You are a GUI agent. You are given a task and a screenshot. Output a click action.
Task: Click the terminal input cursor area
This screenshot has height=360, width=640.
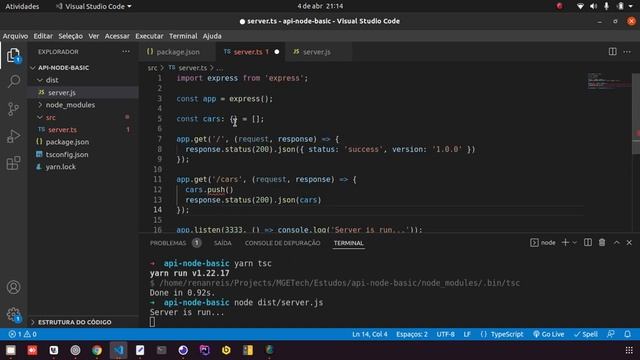(152, 322)
